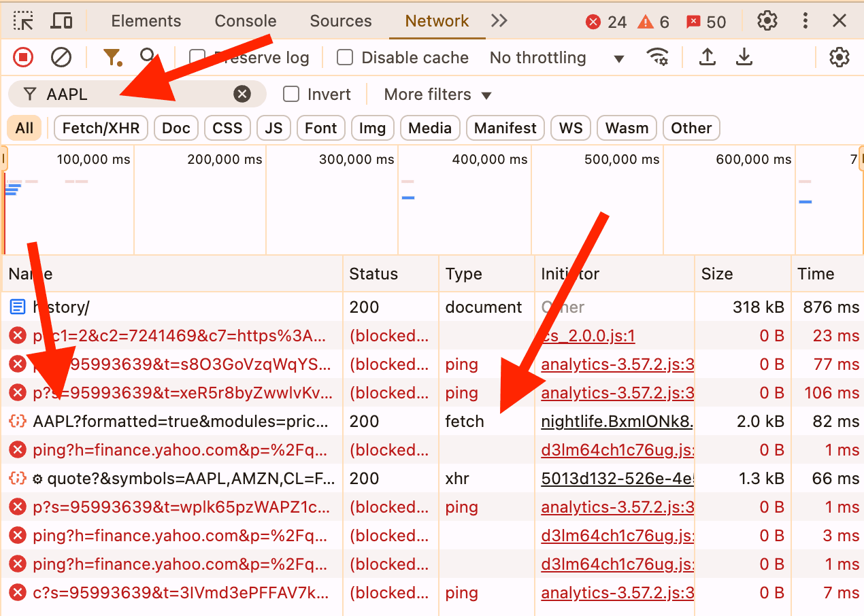Sort by the Size column header
Screen dimensions: 864x616
742,274
